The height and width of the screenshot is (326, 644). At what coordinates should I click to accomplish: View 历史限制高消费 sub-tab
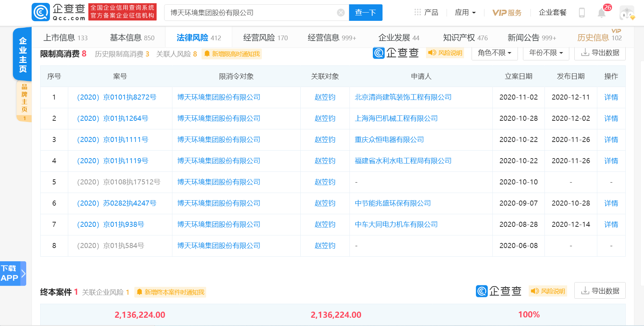click(122, 54)
